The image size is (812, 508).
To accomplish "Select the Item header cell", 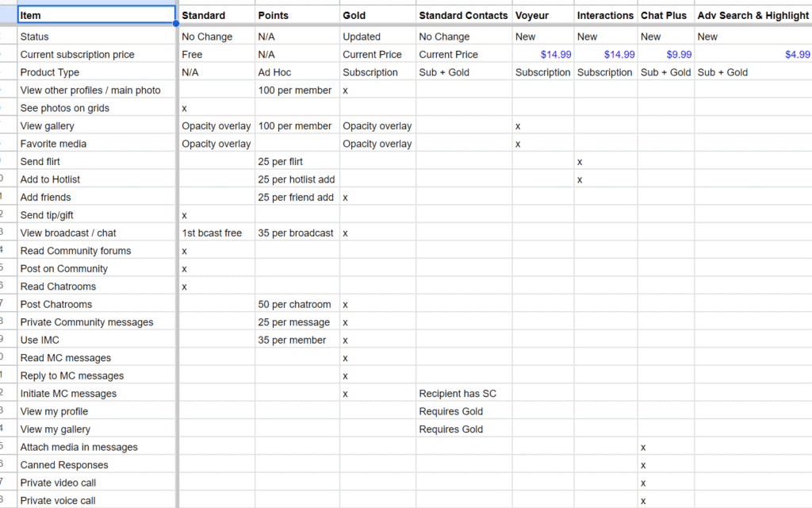I will (95, 15).
